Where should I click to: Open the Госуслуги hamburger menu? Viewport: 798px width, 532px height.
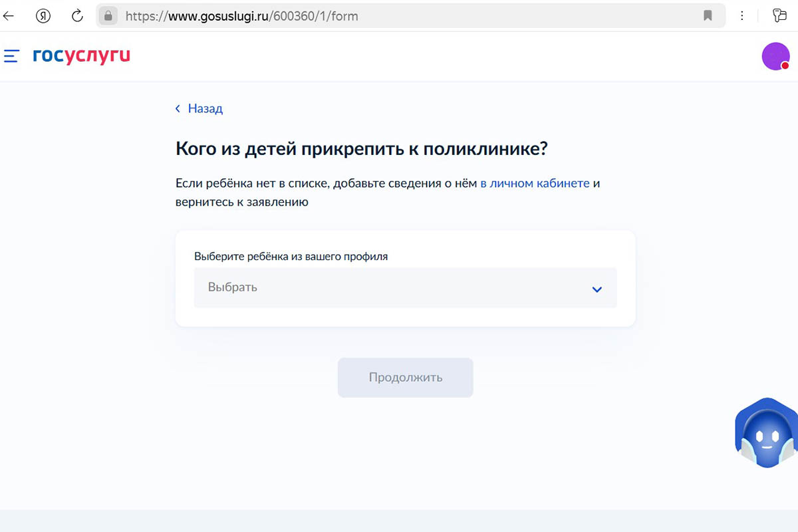tap(11, 56)
